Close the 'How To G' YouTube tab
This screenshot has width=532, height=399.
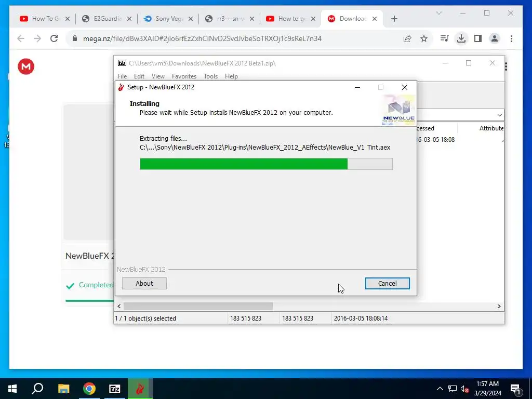click(68, 19)
